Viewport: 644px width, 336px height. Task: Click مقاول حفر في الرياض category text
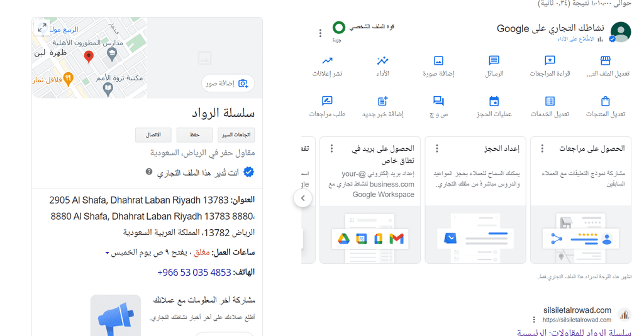click(203, 153)
